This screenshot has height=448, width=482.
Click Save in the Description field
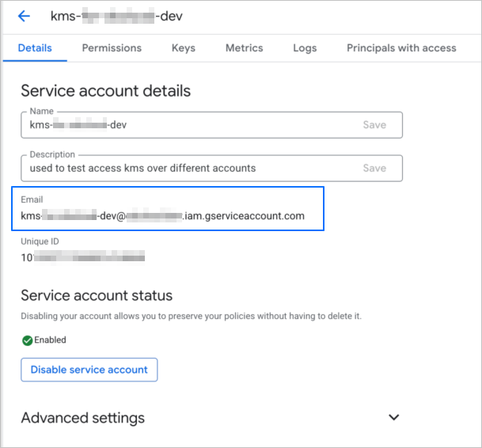tap(374, 168)
